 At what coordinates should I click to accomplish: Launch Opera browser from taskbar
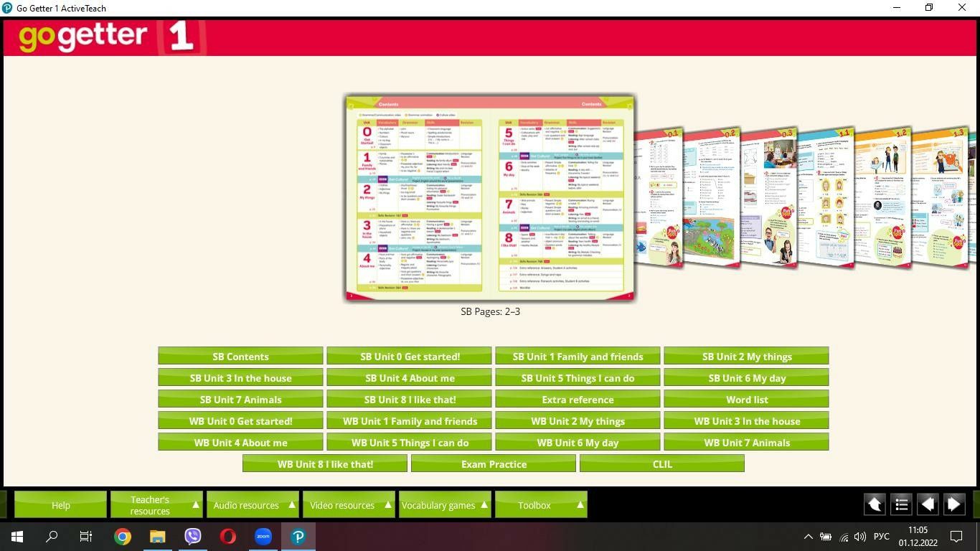coord(227,536)
